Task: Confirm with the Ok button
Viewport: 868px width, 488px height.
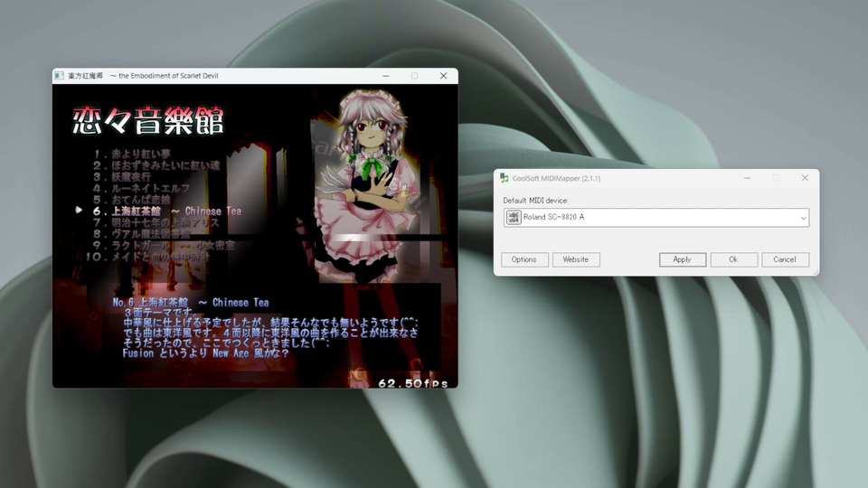Action: pos(733,259)
